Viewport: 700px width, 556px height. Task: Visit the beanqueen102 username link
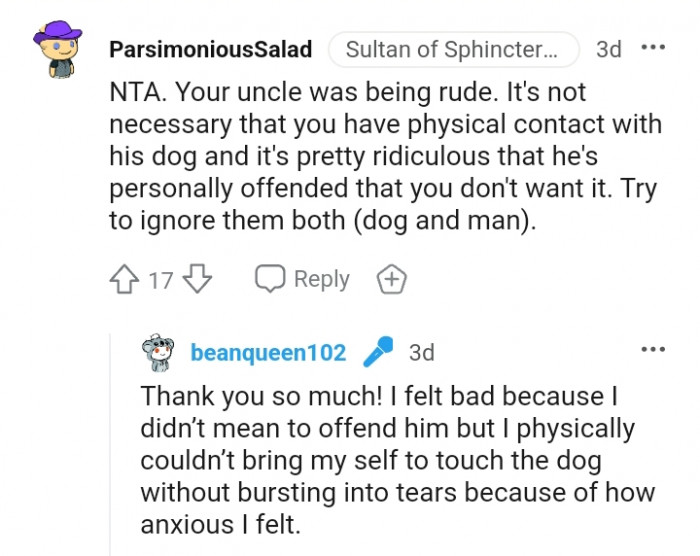(x=268, y=353)
